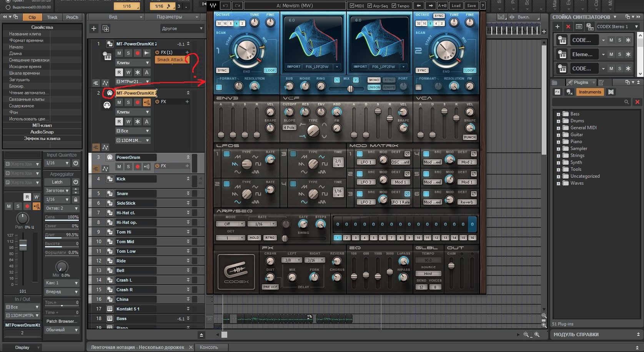This screenshot has width=644, height=352.
Task: Add a synth with the rack plus icon
Action: pos(557,27)
